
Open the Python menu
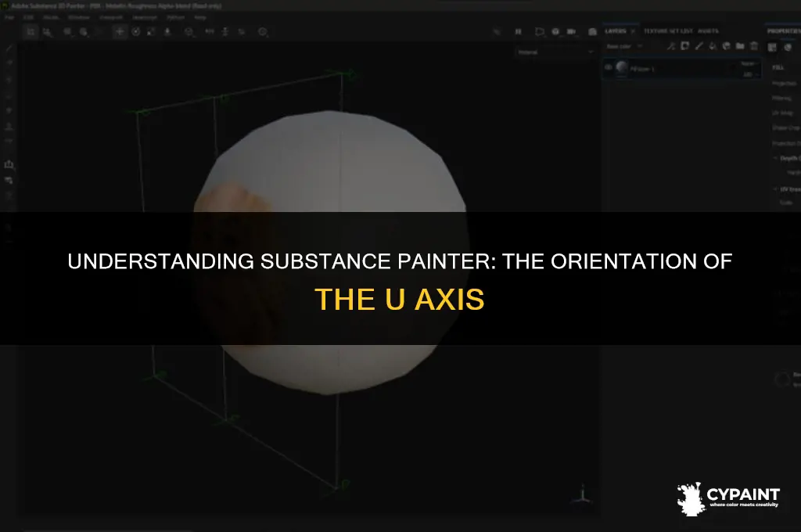coord(176,17)
